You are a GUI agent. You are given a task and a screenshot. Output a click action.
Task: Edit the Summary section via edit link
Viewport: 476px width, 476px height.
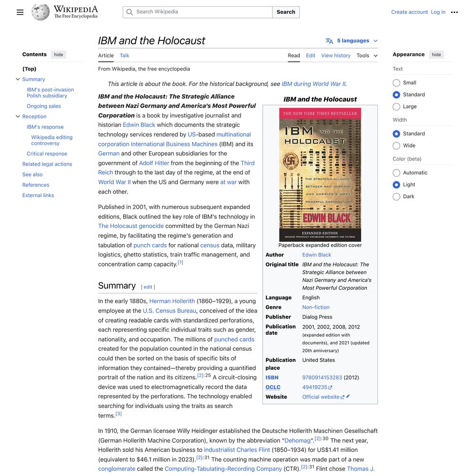148,287
